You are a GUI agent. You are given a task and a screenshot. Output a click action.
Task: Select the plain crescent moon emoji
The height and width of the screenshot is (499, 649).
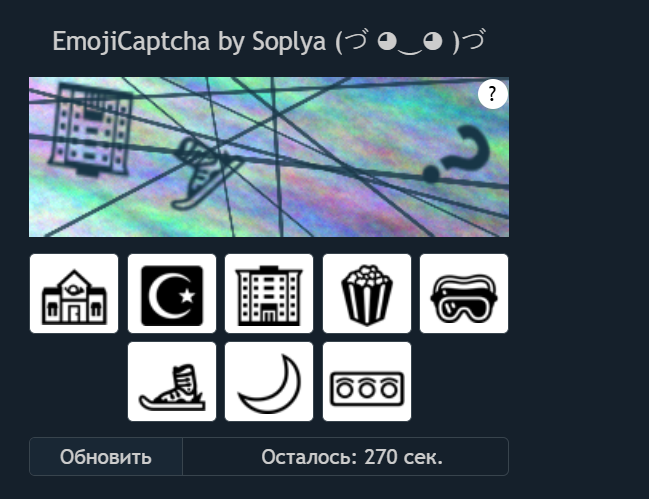click(269, 381)
